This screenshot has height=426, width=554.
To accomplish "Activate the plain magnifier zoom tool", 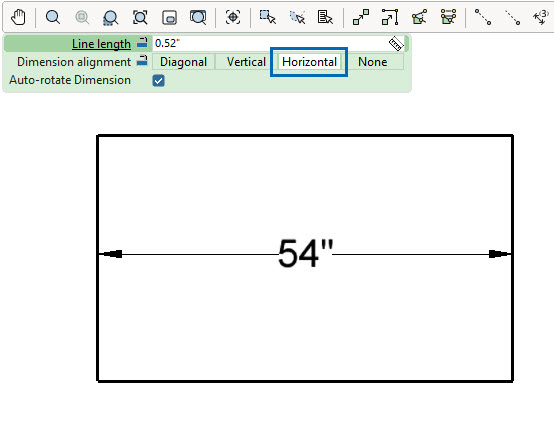I will tap(53, 17).
